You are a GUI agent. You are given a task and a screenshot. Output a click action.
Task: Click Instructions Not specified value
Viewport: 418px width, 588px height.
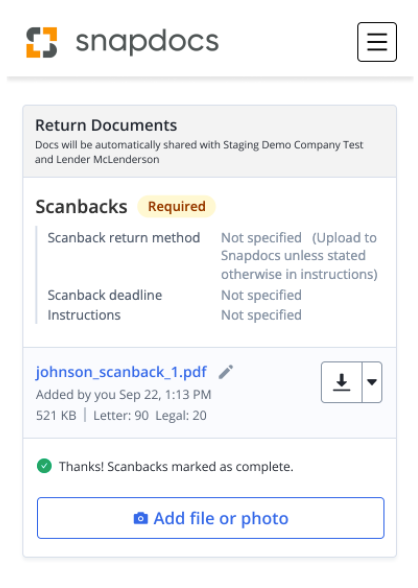click(x=261, y=315)
